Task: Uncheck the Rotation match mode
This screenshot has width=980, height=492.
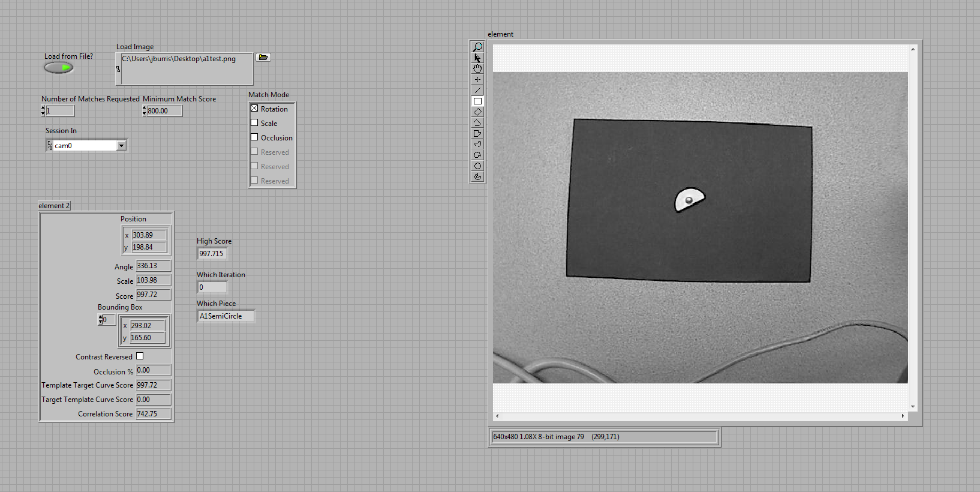Action: point(254,109)
